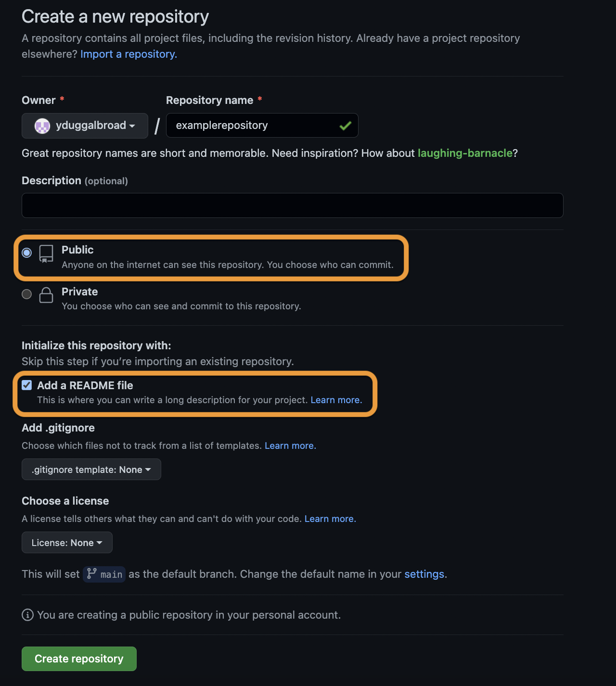Open the Import a repository link
Screen dimensions: 616x686
coord(128,54)
